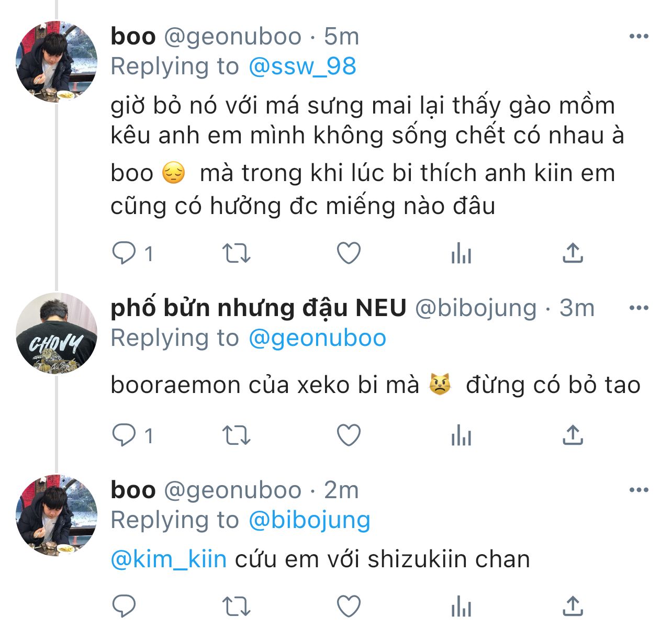Open the @ssw_98 profile link
This screenshot has height=629, width=672.
[303, 66]
